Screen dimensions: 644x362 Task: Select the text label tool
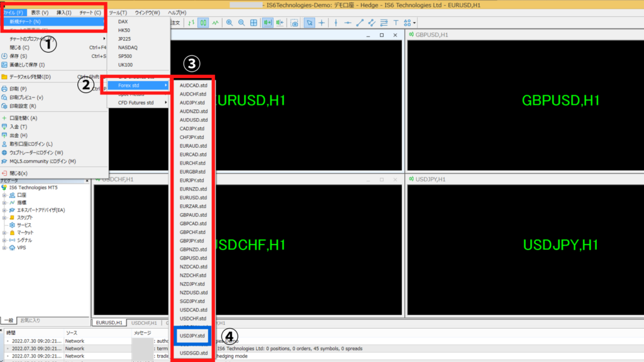pos(396,23)
